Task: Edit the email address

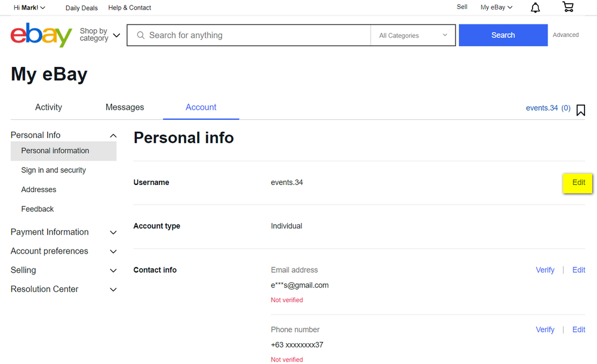Action: [x=578, y=270]
